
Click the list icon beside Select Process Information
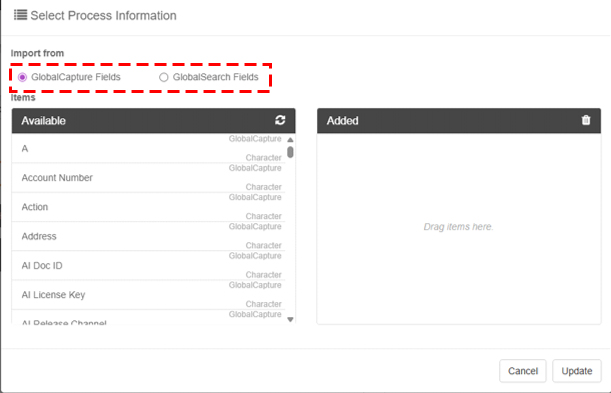click(20, 15)
